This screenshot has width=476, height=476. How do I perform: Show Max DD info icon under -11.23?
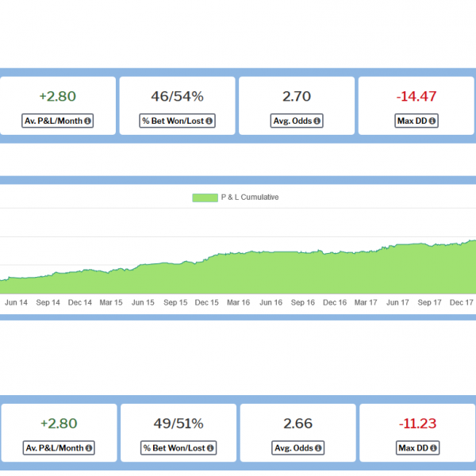433,448
